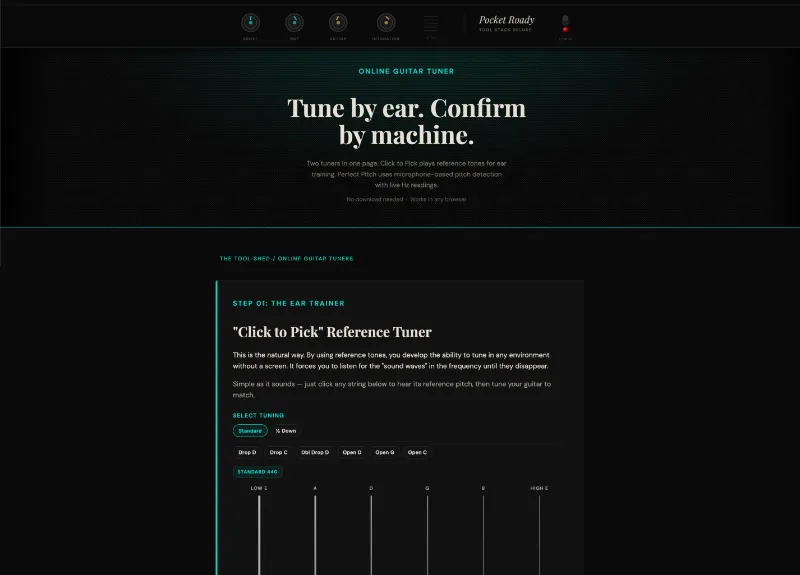Select the Open C tuning
800x575 pixels.
point(417,452)
